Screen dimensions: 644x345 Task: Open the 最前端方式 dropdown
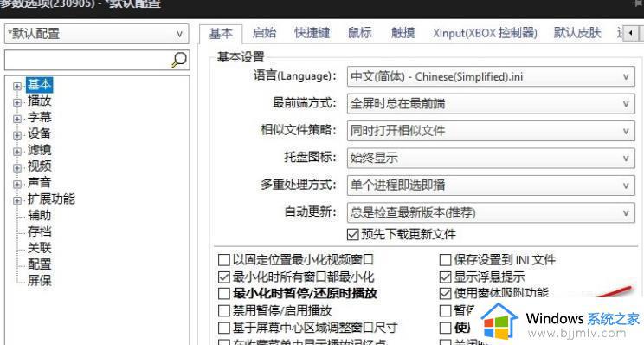point(491,104)
